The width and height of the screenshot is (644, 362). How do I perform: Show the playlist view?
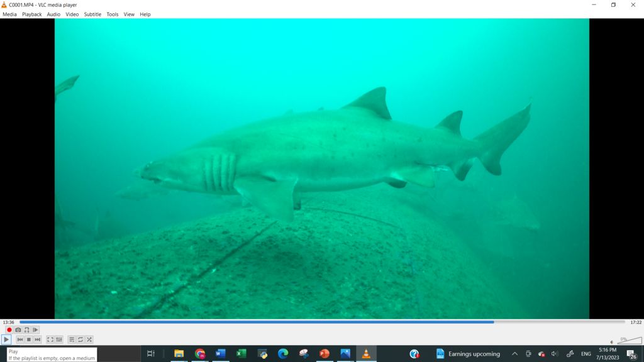click(x=72, y=339)
